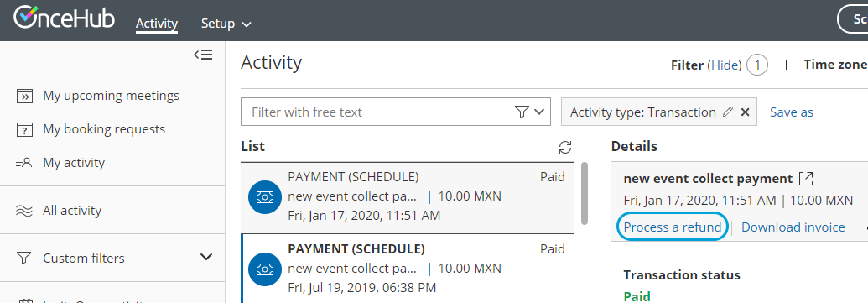
Task: Open the Setup menu
Action: (x=226, y=24)
